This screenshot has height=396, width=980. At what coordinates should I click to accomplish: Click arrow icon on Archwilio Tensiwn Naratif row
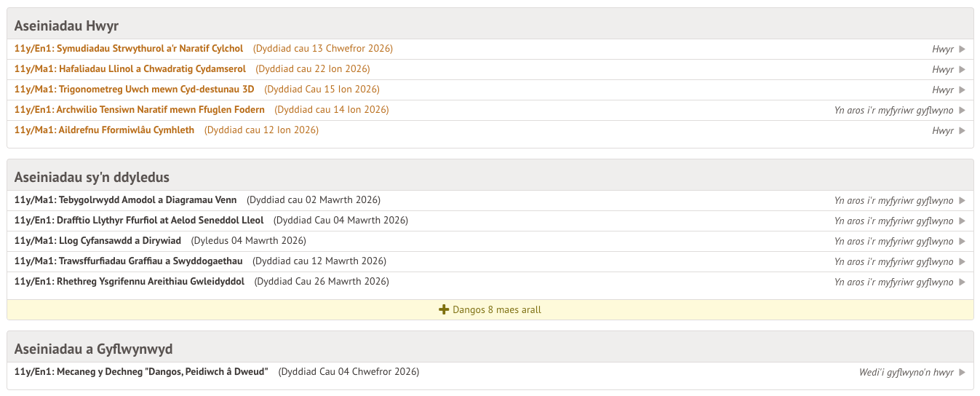[962, 111]
